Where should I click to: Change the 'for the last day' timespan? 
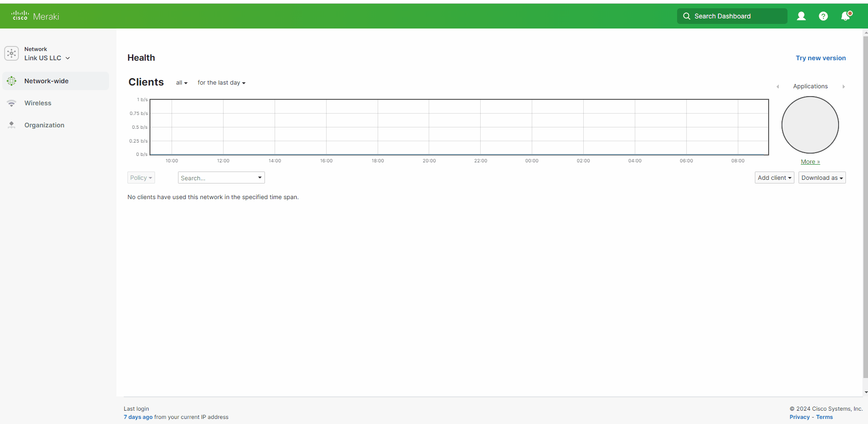221,83
